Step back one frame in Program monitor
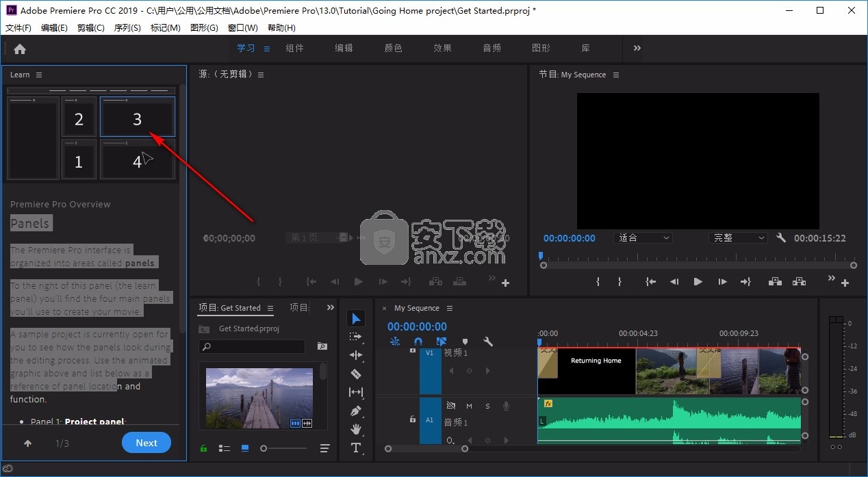Image resolution: width=868 pixels, height=477 pixels. pos(674,282)
